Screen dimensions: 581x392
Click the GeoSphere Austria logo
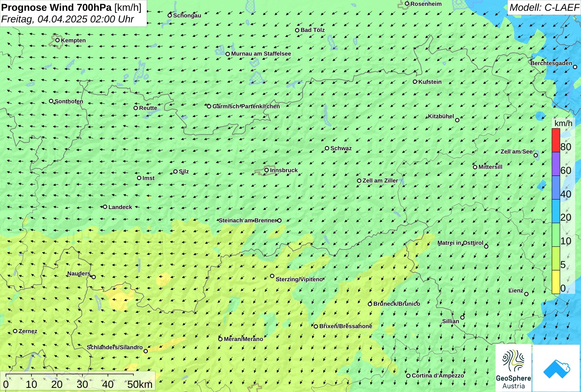(x=513, y=368)
